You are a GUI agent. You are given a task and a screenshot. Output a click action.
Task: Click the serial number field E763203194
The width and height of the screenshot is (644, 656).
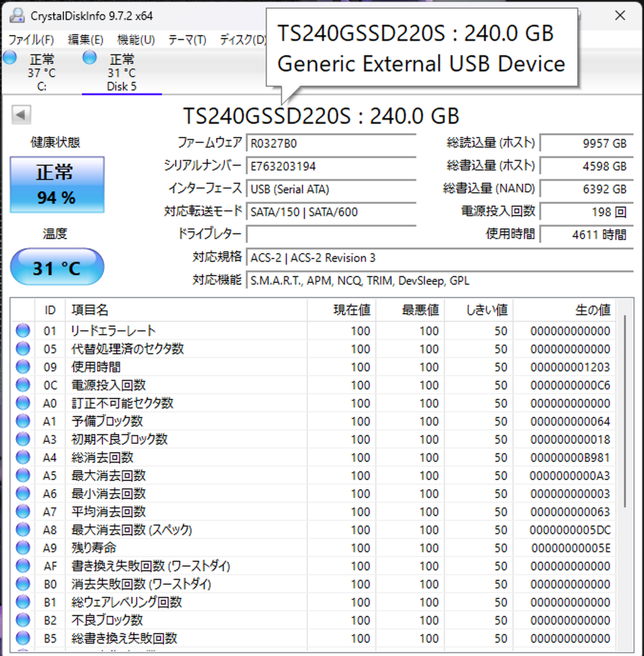click(331, 167)
